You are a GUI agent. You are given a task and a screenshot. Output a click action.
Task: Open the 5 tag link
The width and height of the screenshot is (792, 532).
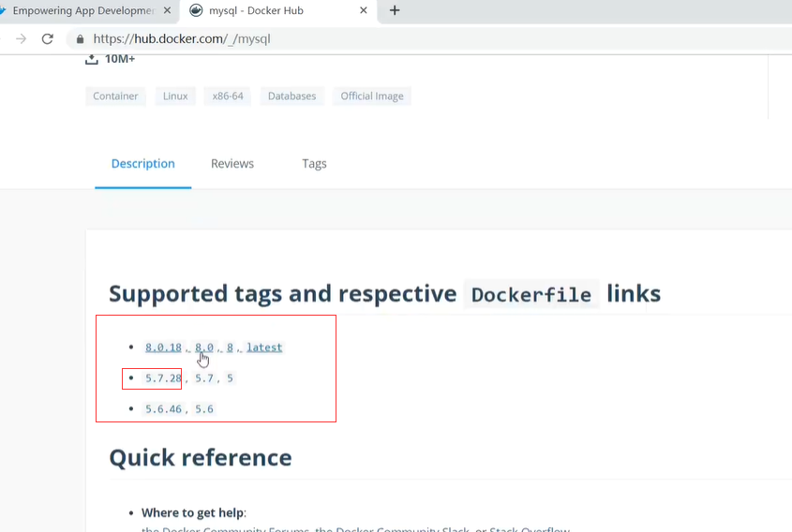click(230, 378)
